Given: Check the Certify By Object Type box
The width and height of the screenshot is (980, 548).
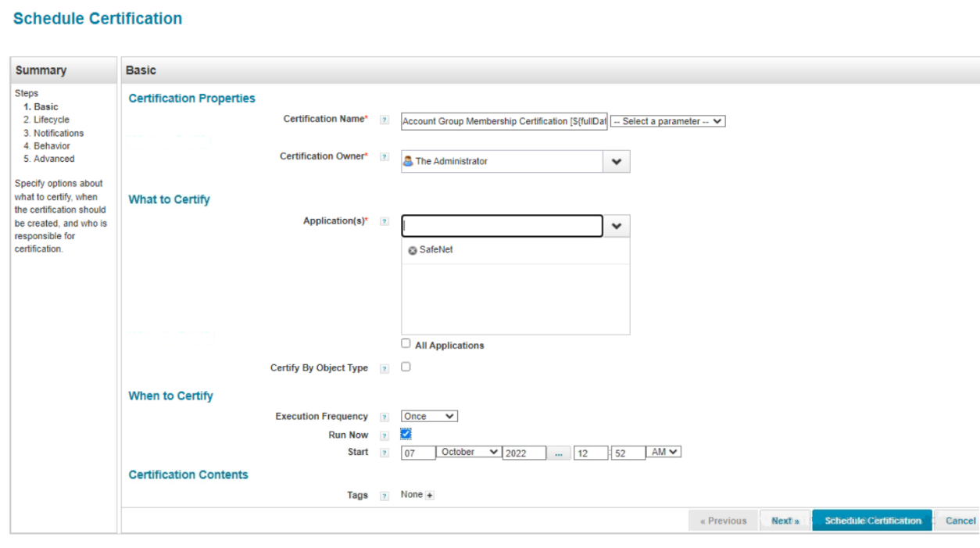Looking at the screenshot, I should pos(406,367).
